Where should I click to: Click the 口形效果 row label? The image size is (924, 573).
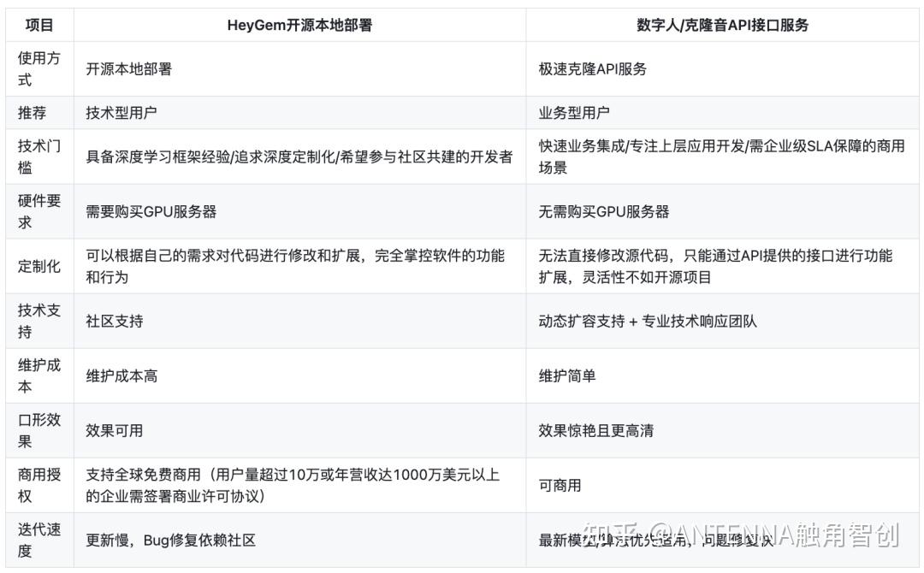click(x=38, y=429)
